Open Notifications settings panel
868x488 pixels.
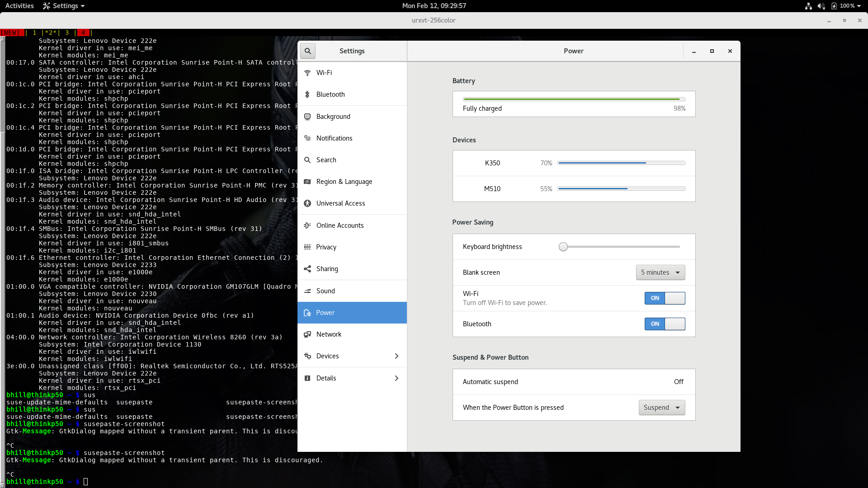352,138
